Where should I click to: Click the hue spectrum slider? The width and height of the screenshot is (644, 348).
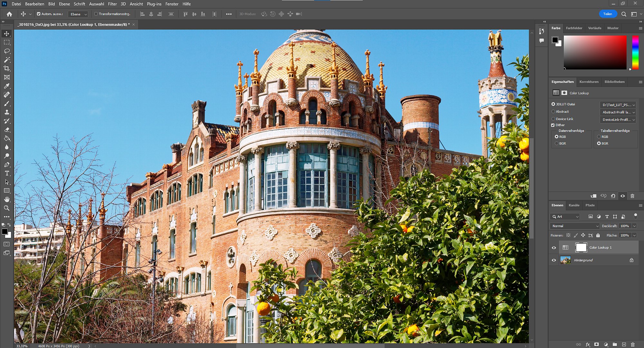(635, 52)
